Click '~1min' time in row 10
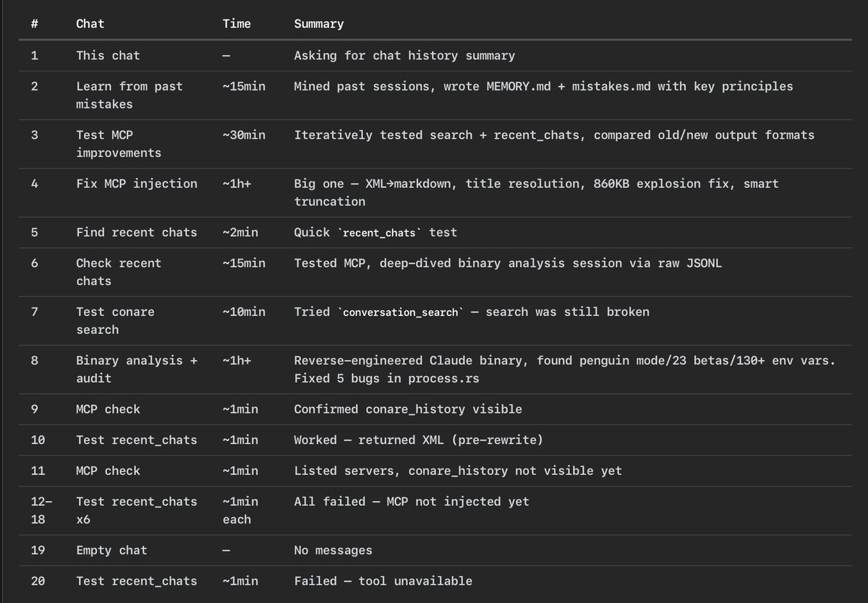Viewport: 868px width, 603px height. (x=240, y=440)
